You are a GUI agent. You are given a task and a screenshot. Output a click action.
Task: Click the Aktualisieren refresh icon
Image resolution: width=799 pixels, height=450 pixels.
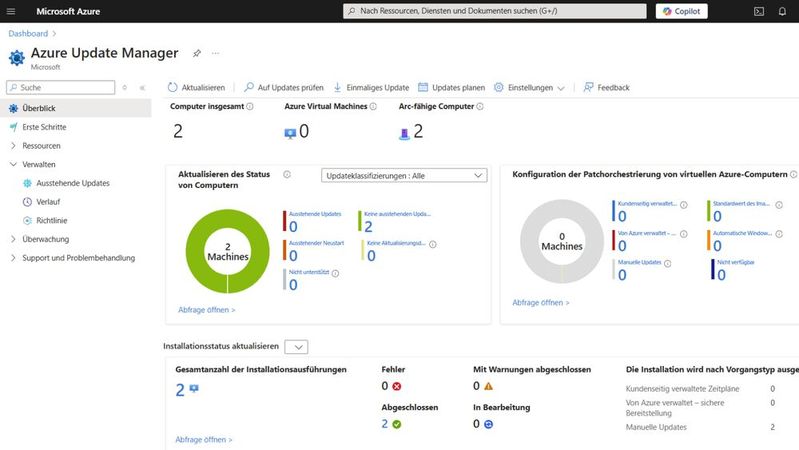click(x=173, y=87)
